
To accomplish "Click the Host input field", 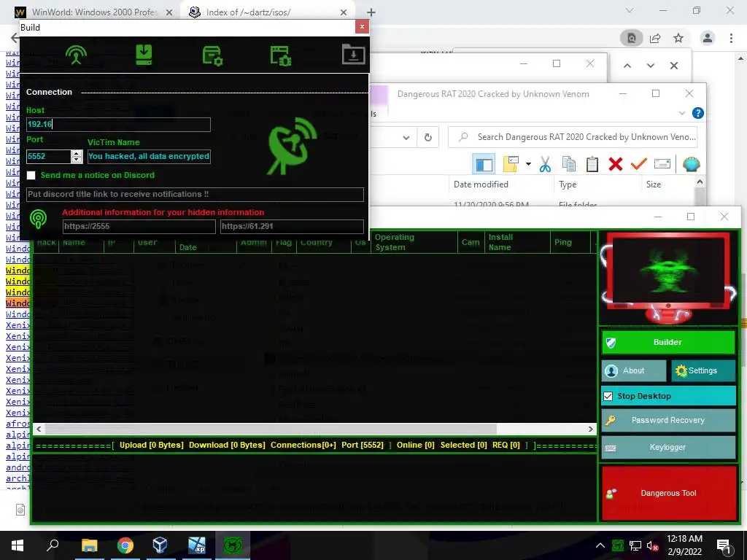I will point(118,124).
